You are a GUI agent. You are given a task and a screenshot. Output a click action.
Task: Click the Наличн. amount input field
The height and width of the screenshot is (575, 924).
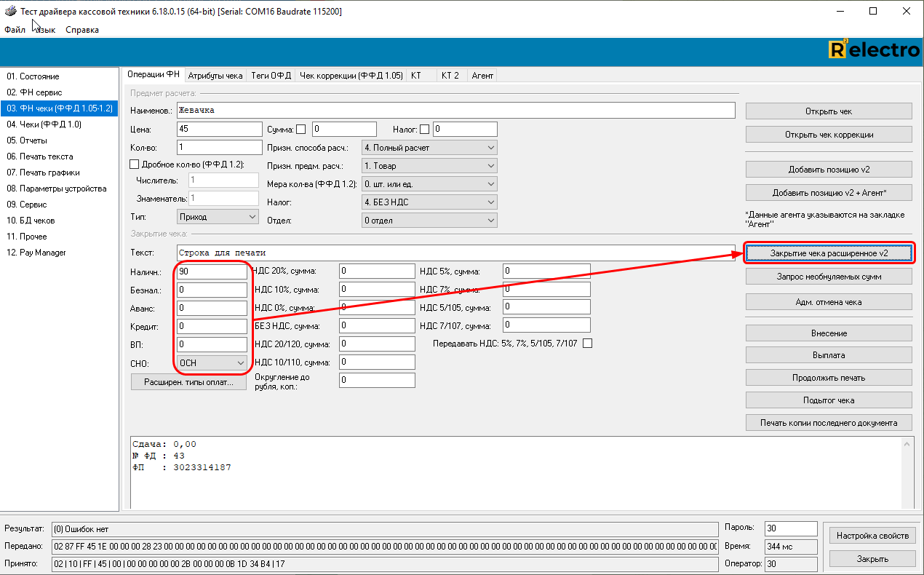coord(212,271)
